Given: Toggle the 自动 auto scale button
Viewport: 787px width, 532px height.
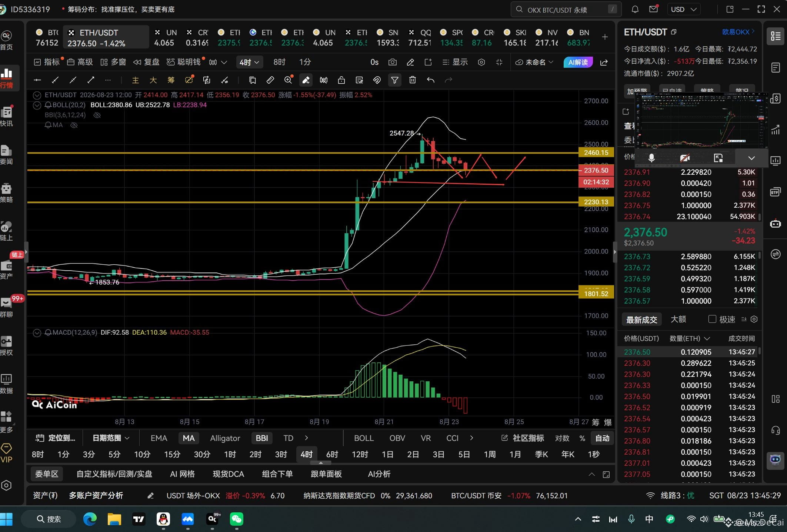Looking at the screenshot, I should tap(602, 438).
